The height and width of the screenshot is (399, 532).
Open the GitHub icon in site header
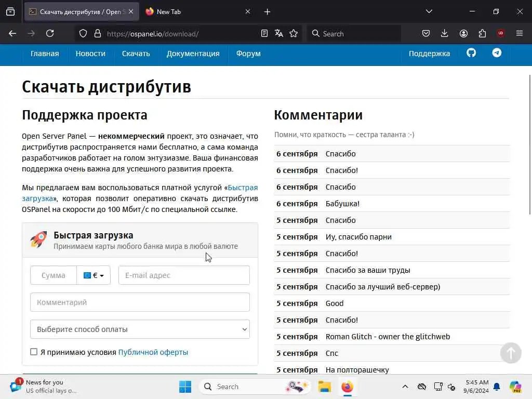(471, 53)
